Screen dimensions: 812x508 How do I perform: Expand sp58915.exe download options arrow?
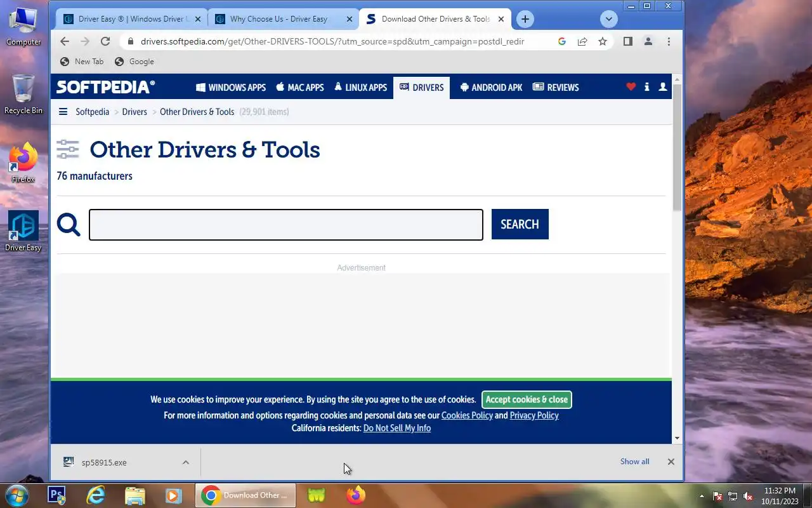click(185, 462)
